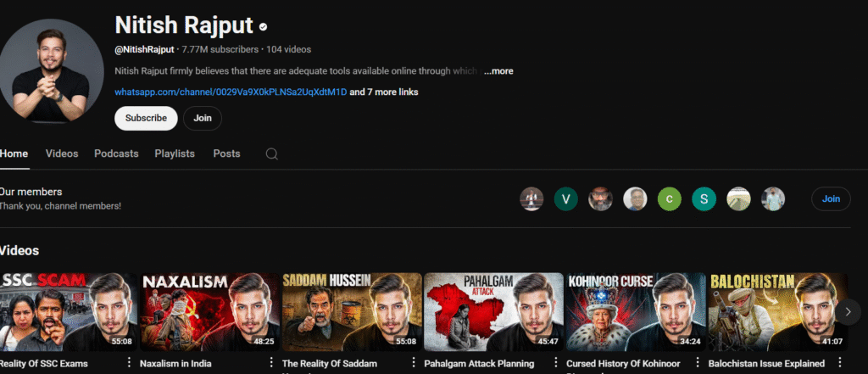The image size is (868, 374).
Task: Click Join button in Our members row
Action: pyautogui.click(x=831, y=198)
